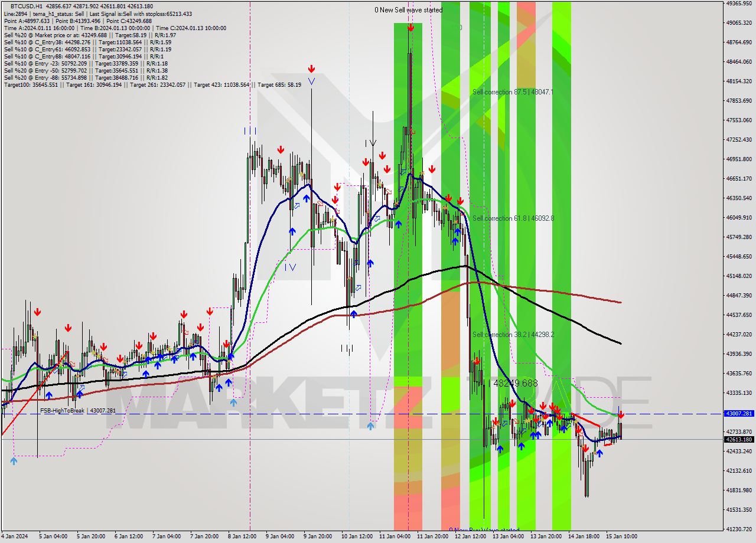Click the 47553.040 price axis value
The width and height of the screenshot is (756, 543).
pos(739,120)
